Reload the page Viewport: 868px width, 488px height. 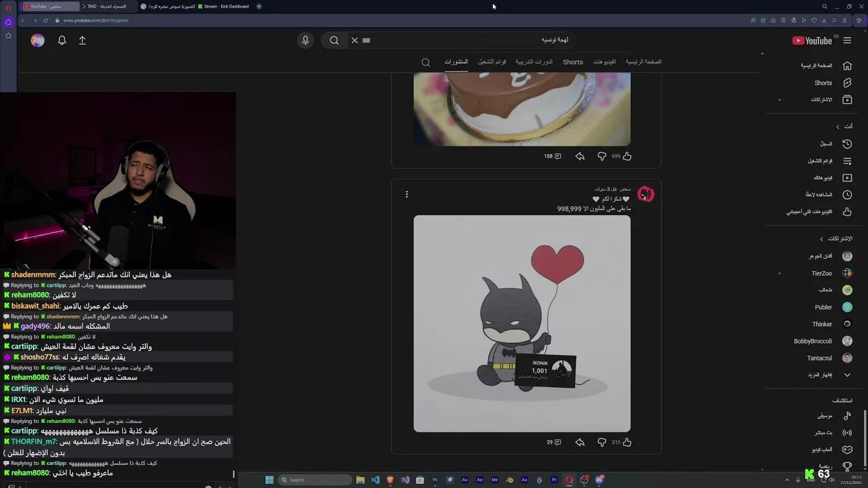tap(45, 20)
